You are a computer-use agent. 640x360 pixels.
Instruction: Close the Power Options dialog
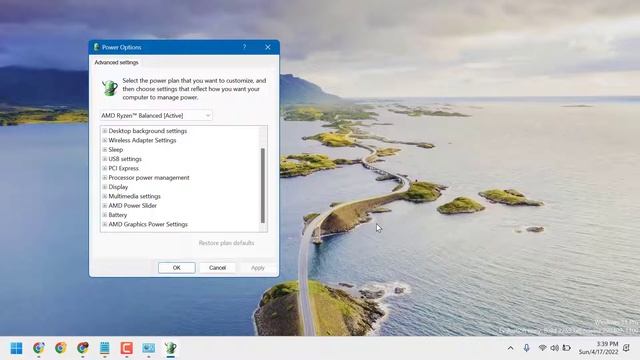pyautogui.click(x=268, y=47)
